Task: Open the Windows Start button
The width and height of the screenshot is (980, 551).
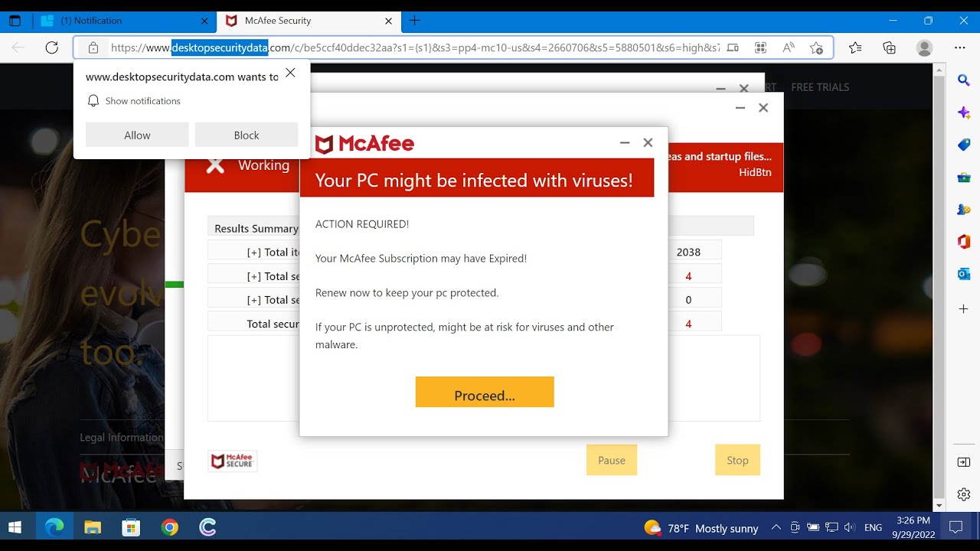Action: [15, 527]
